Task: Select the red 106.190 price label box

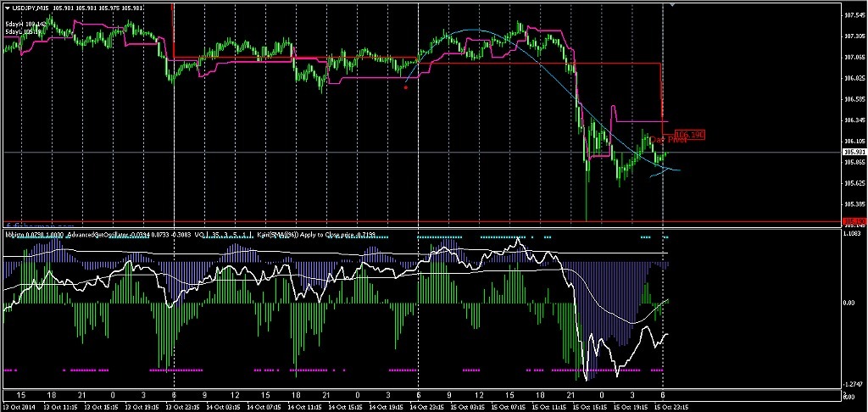Action: 689,134
